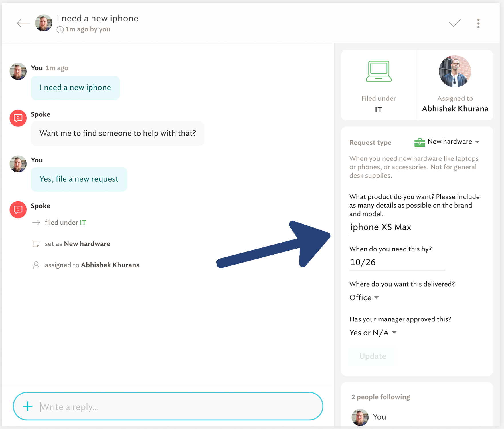Screen dimensions: 504x429
Task: Click the Assigned to Abhishek Khurana name
Action: coord(455,109)
